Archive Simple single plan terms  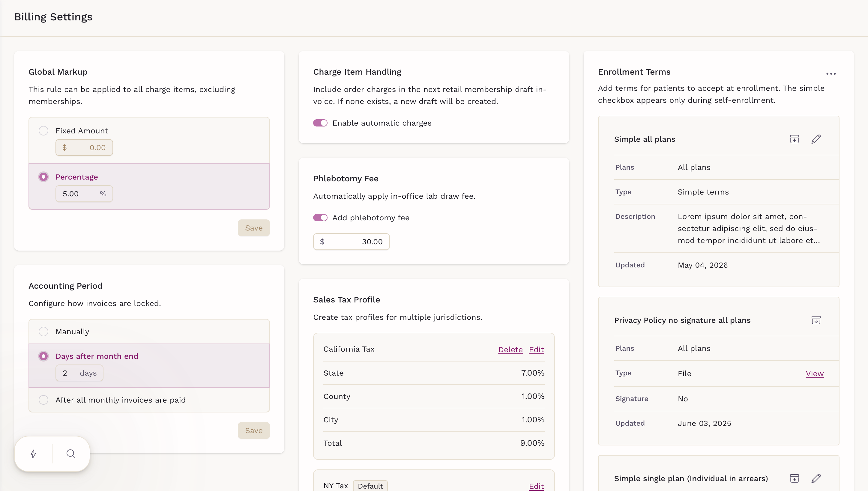coord(795,478)
